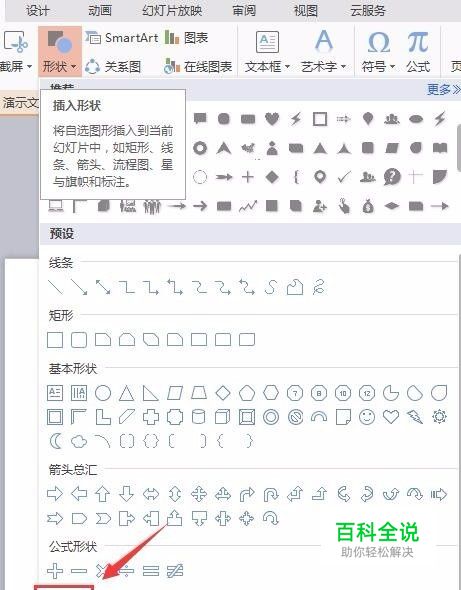The height and width of the screenshot is (590, 461).
Task: Pick the money bag recommended shape
Action: [x=368, y=206]
